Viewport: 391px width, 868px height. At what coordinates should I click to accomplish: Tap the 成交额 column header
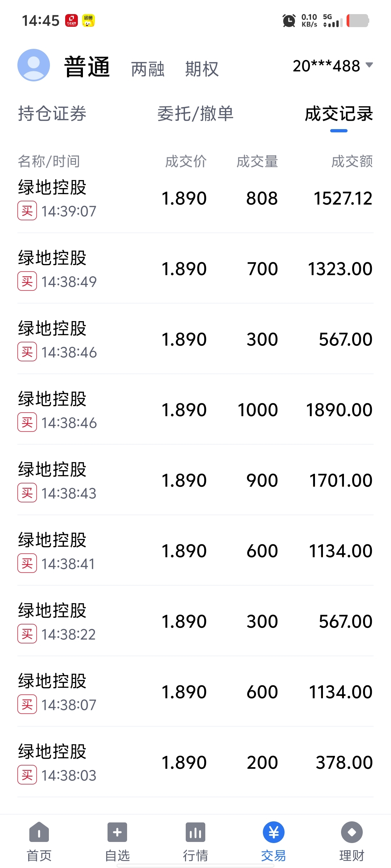click(x=352, y=161)
